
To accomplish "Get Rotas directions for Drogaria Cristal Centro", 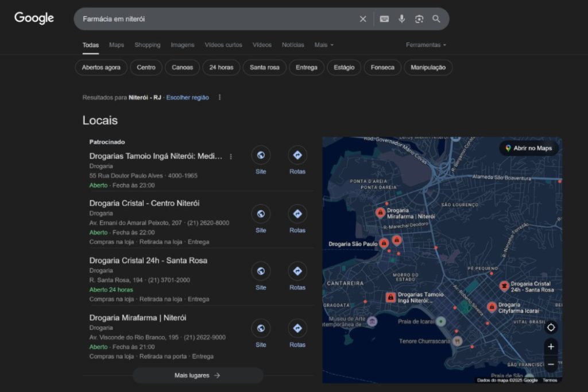I will coord(297,214).
